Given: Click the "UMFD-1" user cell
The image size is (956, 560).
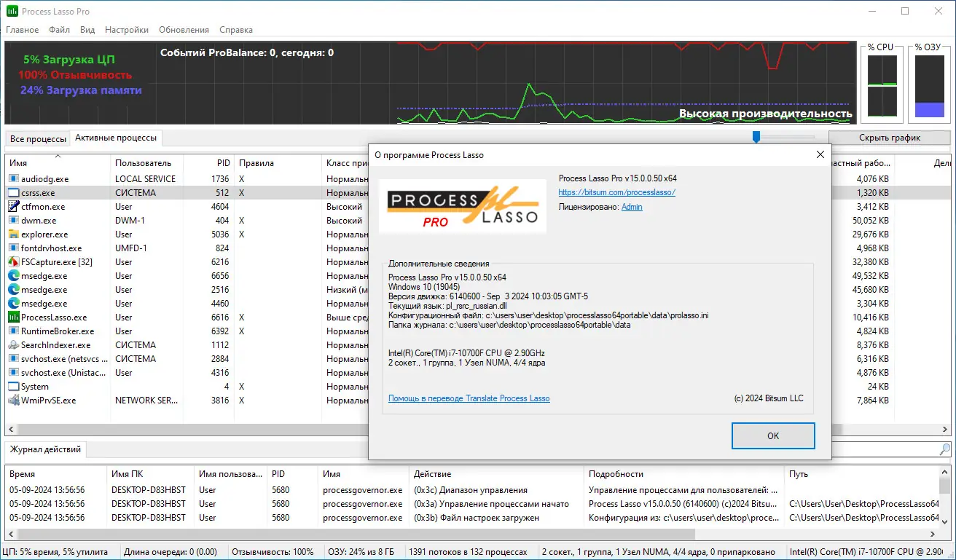Looking at the screenshot, I should [131, 248].
